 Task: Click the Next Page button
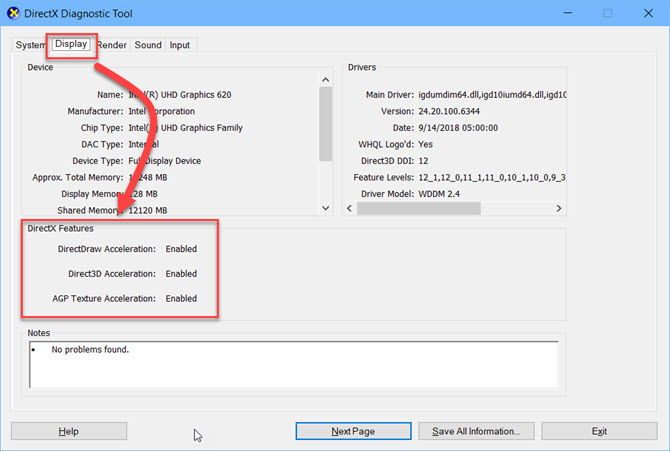pos(353,431)
